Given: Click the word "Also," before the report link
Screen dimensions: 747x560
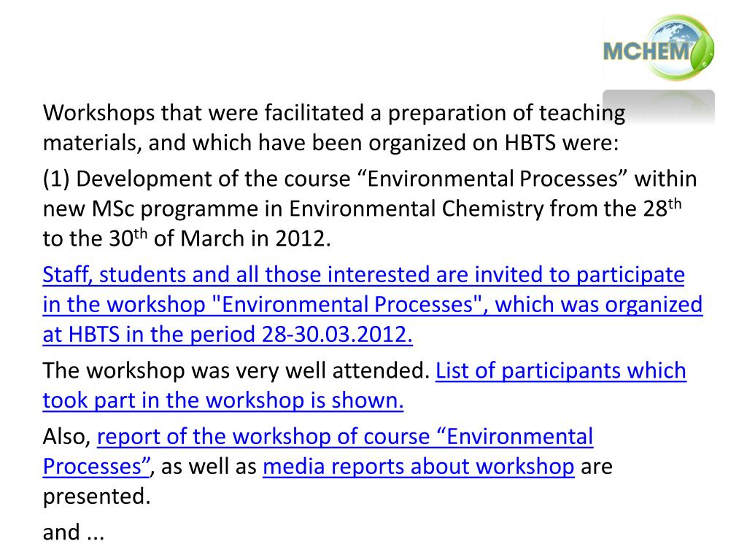Looking at the screenshot, I should click(x=66, y=437).
